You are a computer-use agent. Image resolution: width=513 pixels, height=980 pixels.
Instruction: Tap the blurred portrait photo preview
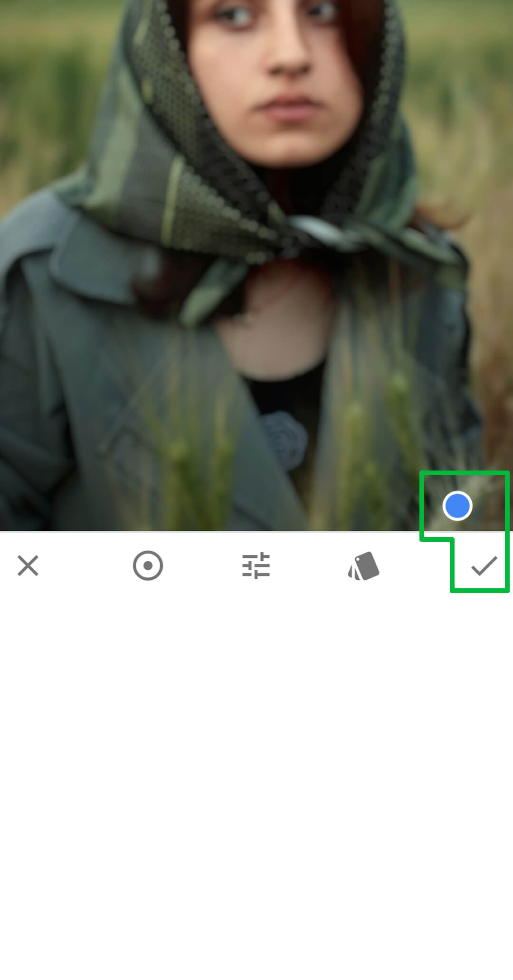click(256, 265)
